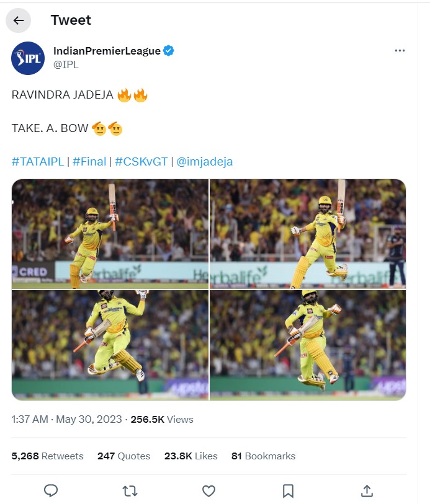Share the tweet using the share icon
This screenshot has width=430, height=504.
367,491
